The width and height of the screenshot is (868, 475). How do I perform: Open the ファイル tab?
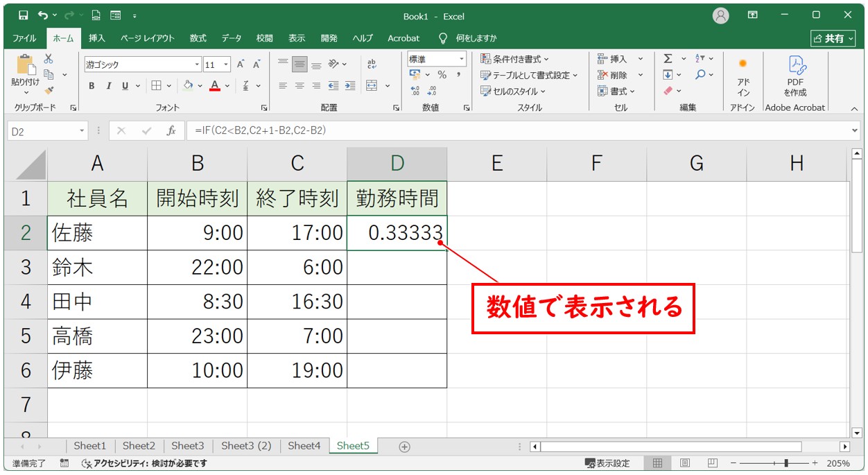point(25,38)
